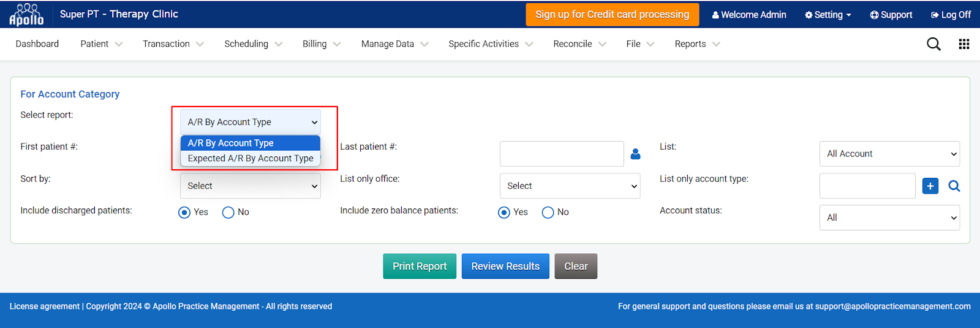Screen dimensions: 980x328
Task: Click the Review Results button
Action: [505, 266]
